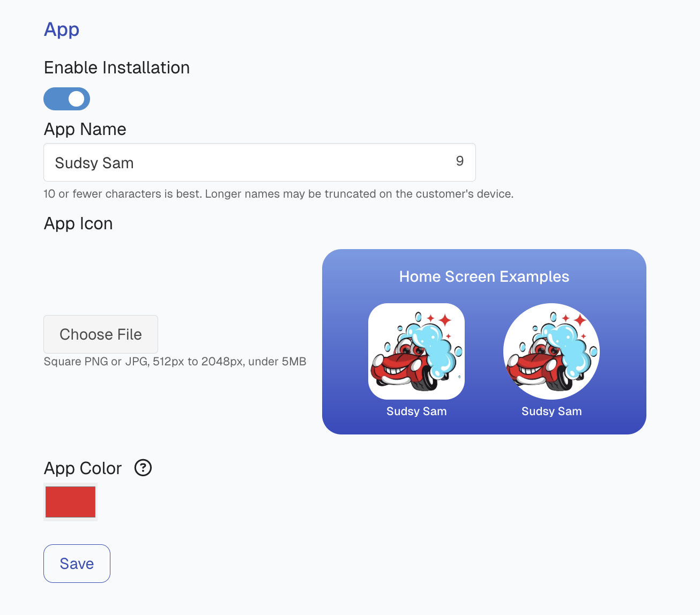The height and width of the screenshot is (615, 700).
Task: Click the App section heading
Action: point(62,29)
